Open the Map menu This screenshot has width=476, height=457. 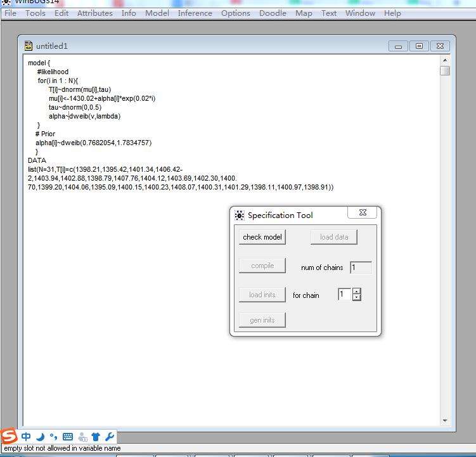point(304,13)
